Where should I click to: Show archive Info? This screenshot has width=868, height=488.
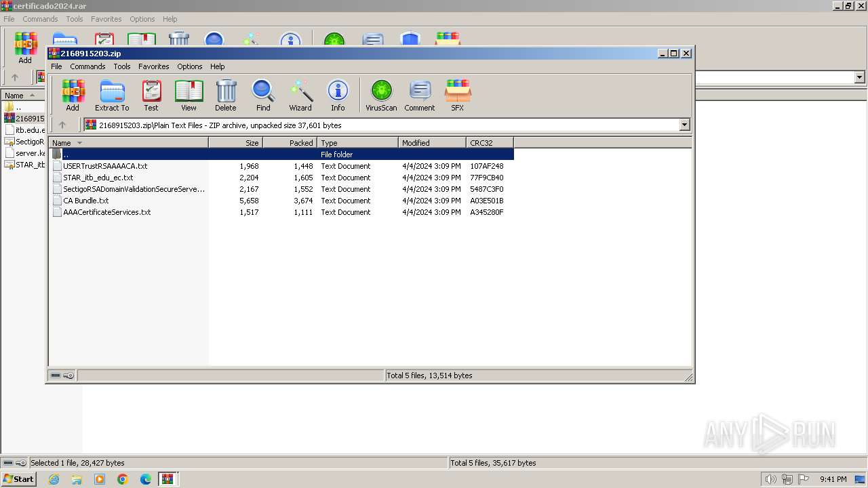click(x=338, y=95)
